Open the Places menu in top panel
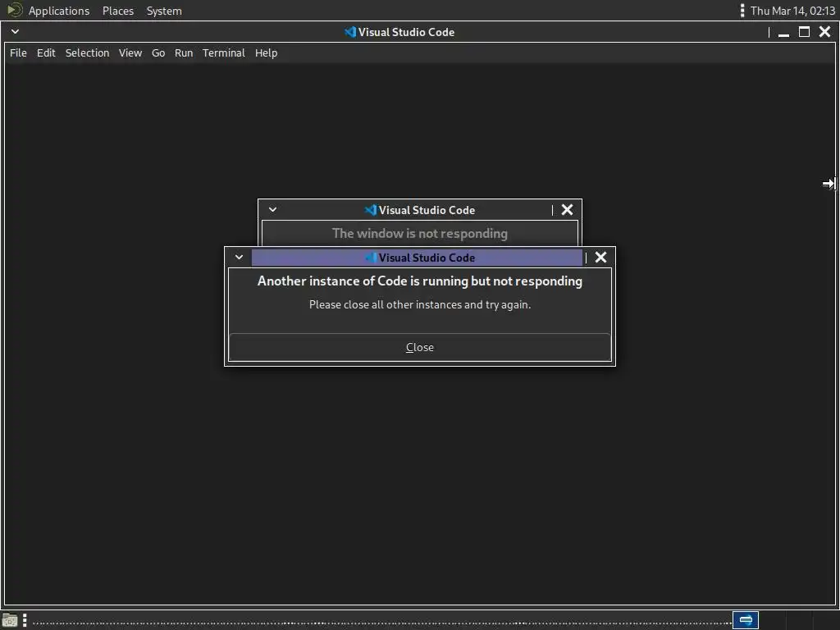The height and width of the screenshot is (630, 840). point(118,11)
